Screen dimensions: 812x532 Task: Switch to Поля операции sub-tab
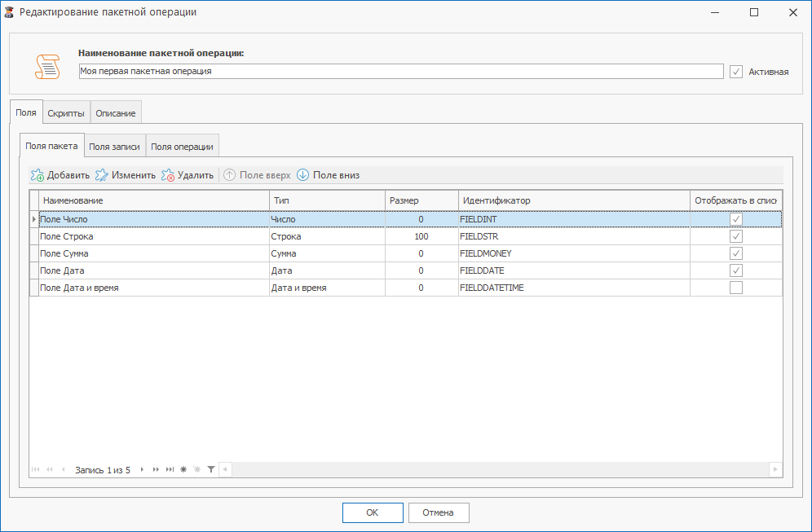(183, 147)
